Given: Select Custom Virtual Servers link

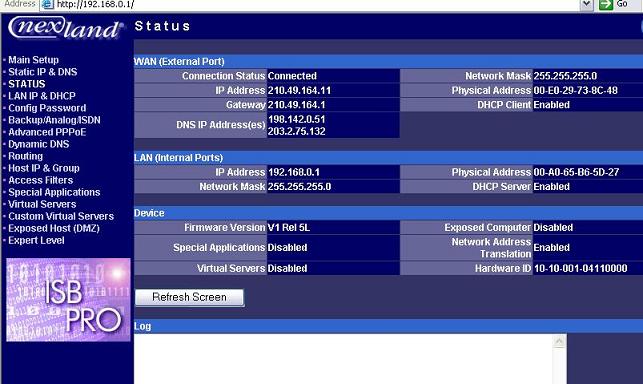Looking at the screenshot, I should point(61,216).
